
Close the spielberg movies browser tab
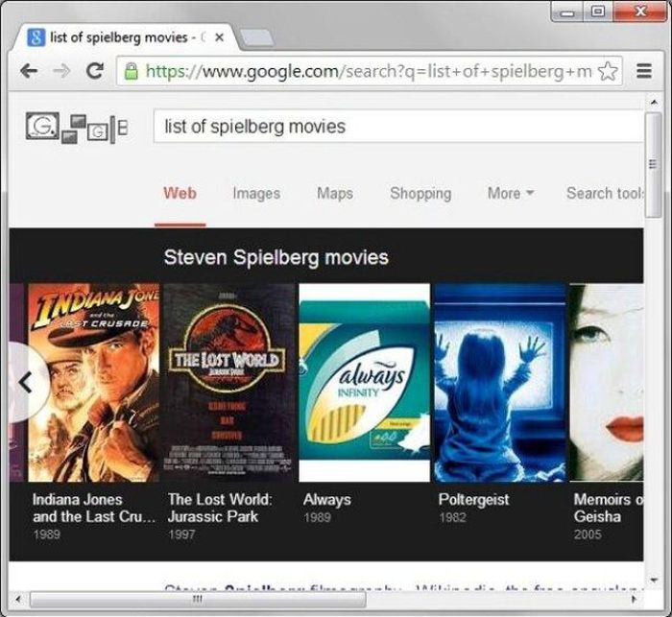pos(220,37)
